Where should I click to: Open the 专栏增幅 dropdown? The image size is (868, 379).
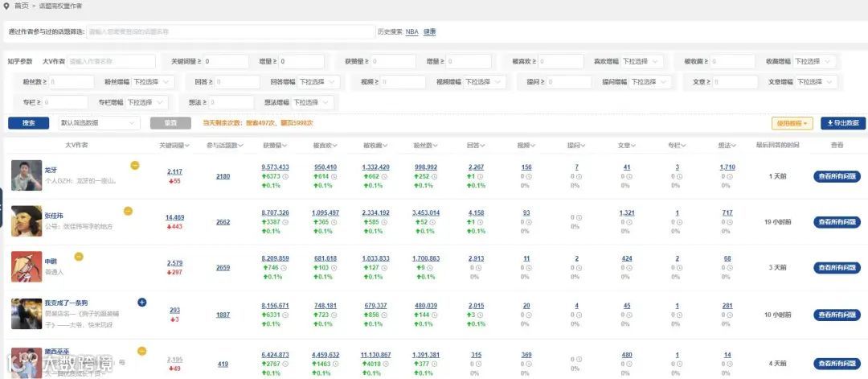tap(147, 102)
